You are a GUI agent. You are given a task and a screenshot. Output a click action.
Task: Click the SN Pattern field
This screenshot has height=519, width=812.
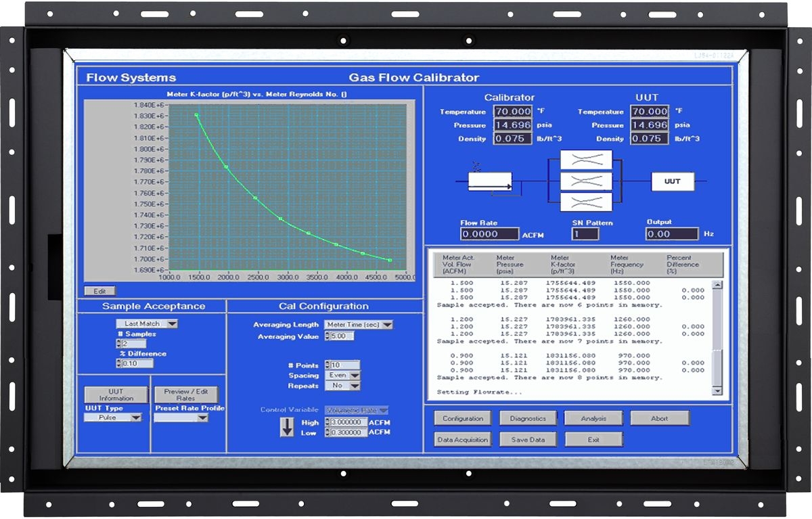(x=585, y=234)
